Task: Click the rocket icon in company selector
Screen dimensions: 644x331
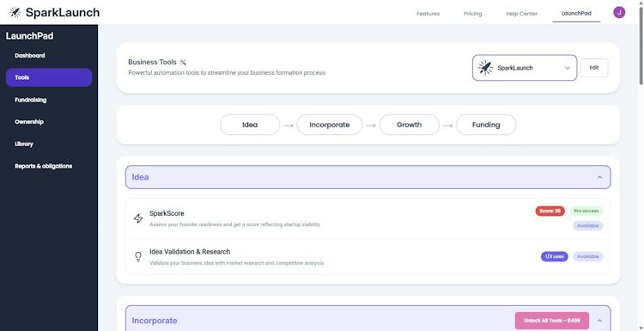Action: 485,67
